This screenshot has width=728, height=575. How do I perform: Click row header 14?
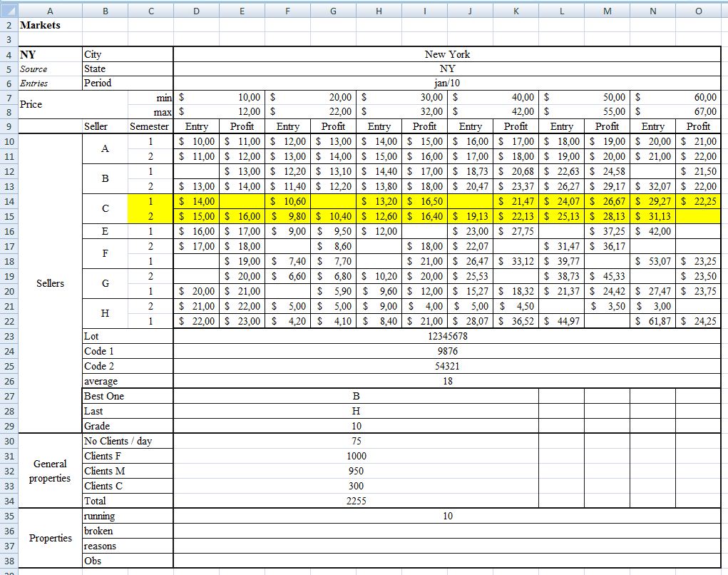(x=8, y=202)
